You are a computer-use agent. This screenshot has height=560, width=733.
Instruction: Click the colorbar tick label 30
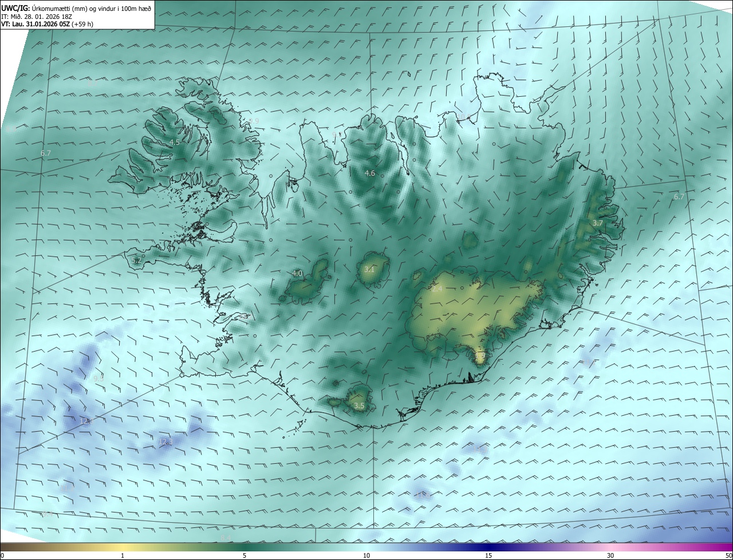point(610,555)
